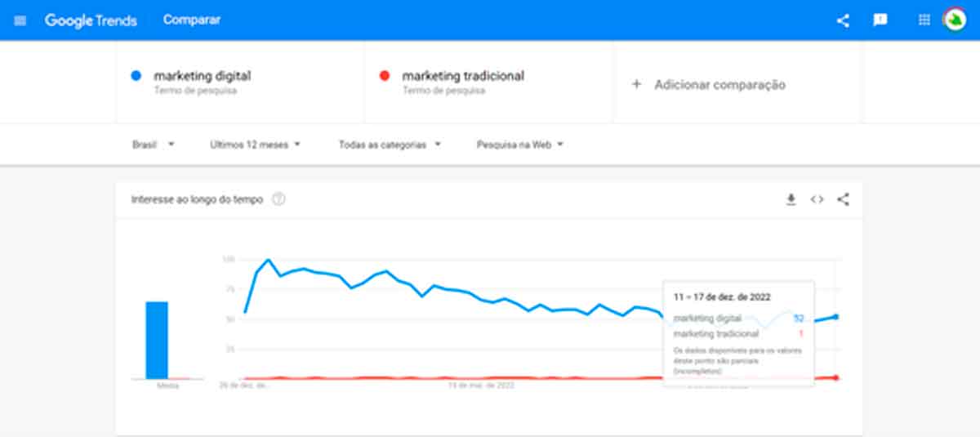Expand the Pesquisa na Web dropdown

[520, 145]
